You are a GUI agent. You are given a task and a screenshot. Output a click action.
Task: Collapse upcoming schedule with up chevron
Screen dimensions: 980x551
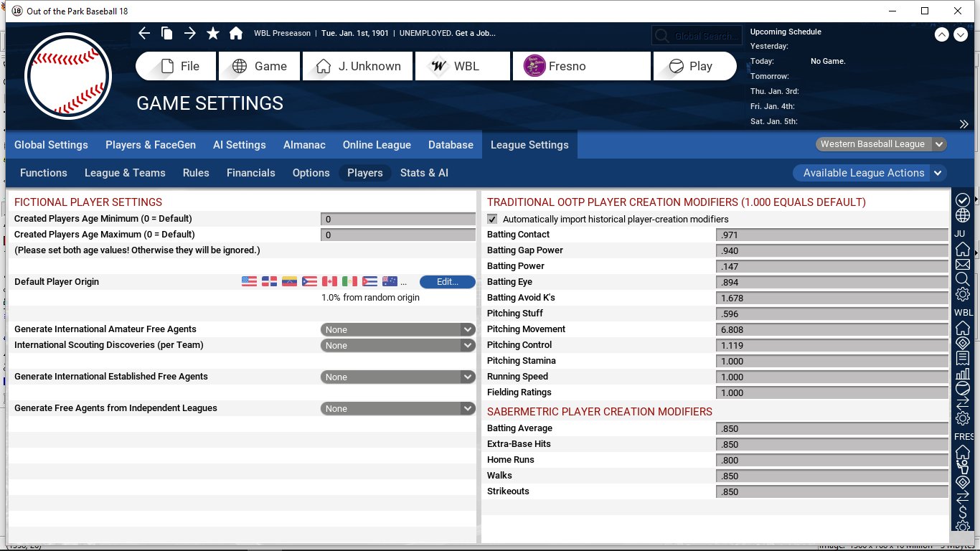pos(941,34)
